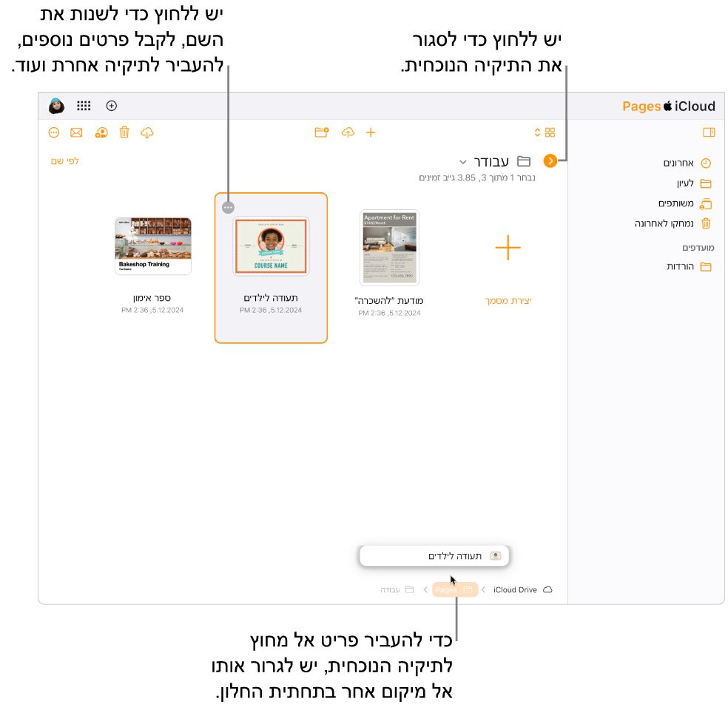The width and height of the screenshot is (728, 710).
Task: Open the iCloud apps grid launcher
Action: [x=84, y=106]
